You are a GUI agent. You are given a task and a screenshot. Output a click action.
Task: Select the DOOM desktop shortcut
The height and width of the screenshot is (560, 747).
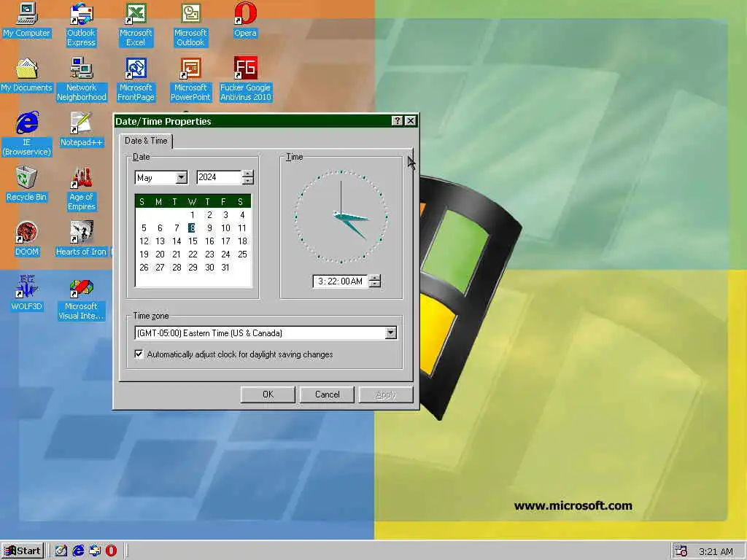tap(27, 239)
